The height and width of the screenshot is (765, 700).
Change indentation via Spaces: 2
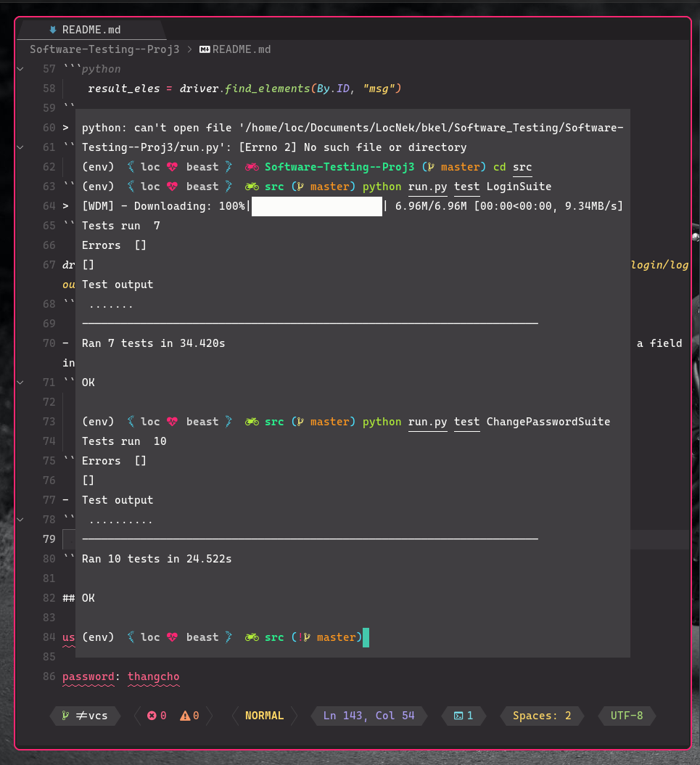tap(542, 716)
